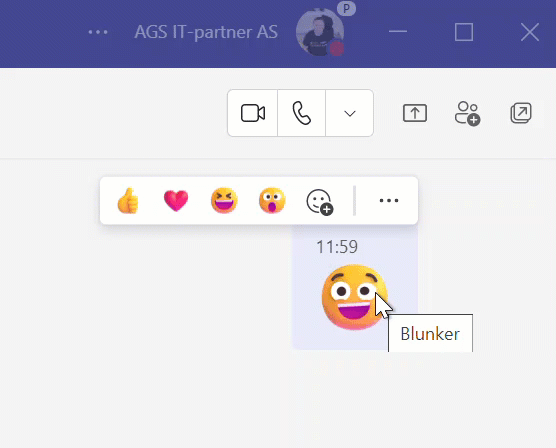
Task: Open profile picture account menu
Action: (320, 32)
